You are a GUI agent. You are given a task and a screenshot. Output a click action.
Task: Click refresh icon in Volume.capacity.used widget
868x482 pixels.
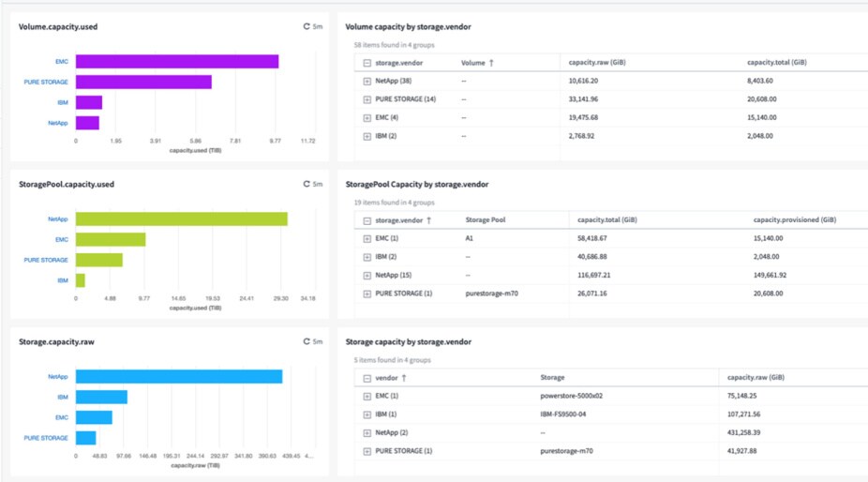(x=307, y=26)
